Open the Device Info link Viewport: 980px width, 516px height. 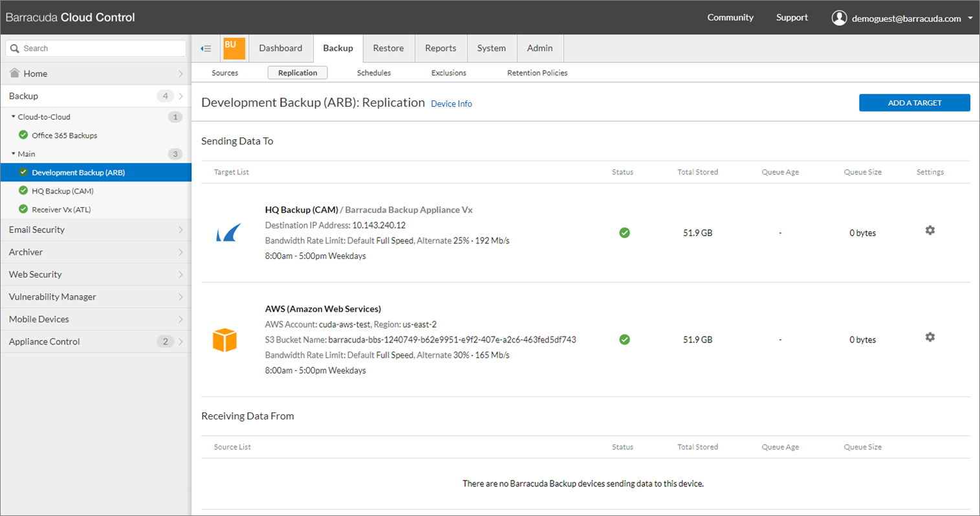451,104
